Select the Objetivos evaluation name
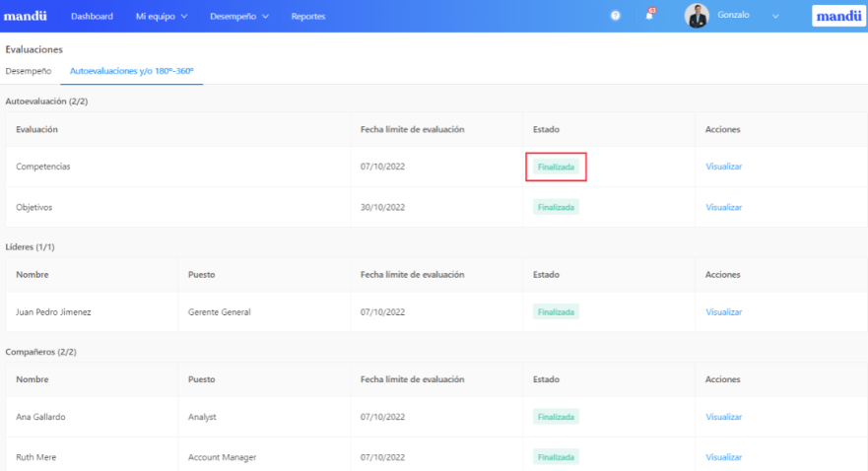The image size is (868, 471). pos(33,207)
